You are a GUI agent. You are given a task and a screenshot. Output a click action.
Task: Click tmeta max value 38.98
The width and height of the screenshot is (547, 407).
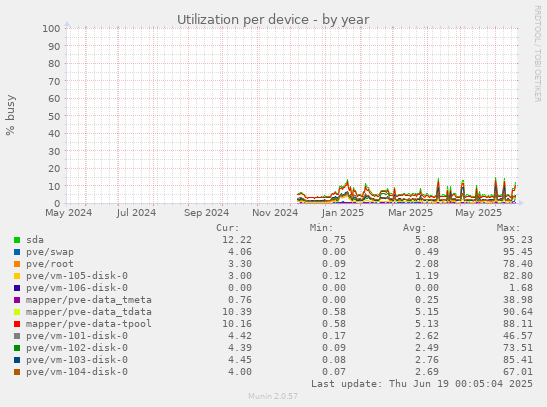point(518,300)
